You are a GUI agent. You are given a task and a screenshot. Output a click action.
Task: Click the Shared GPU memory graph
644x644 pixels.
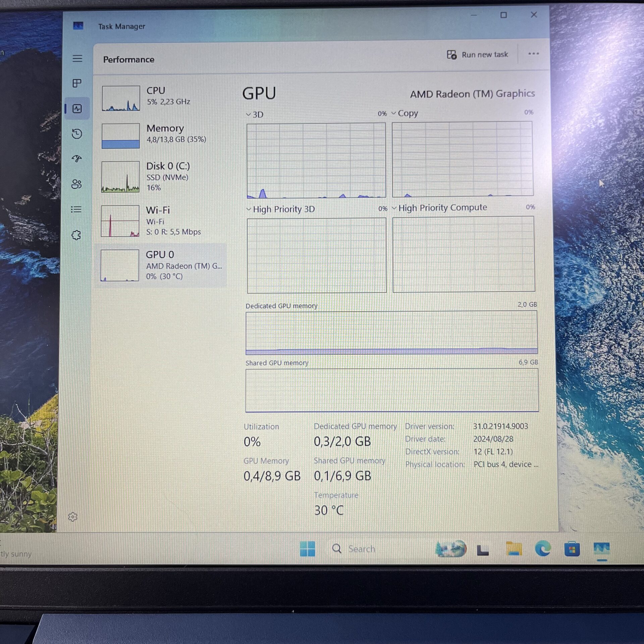click(392, 390)
